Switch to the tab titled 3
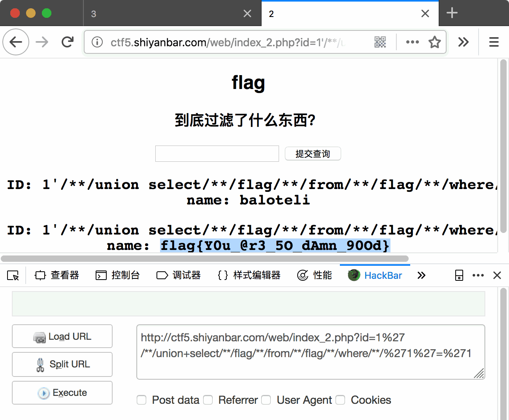 (172, 13)
